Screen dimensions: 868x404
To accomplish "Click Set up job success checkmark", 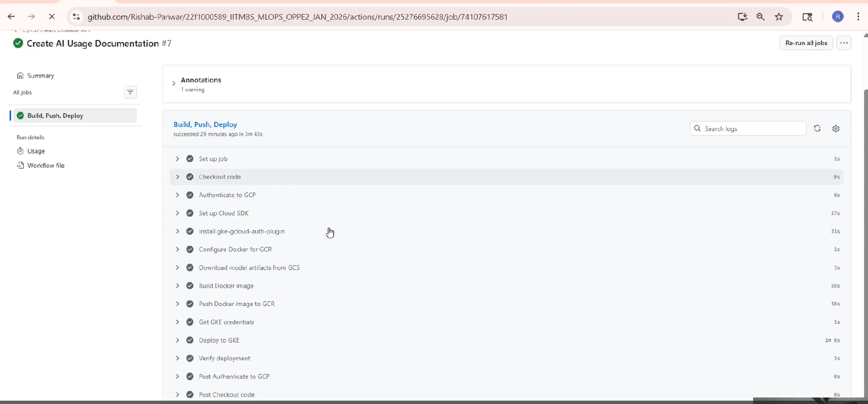I will [190, 159].
